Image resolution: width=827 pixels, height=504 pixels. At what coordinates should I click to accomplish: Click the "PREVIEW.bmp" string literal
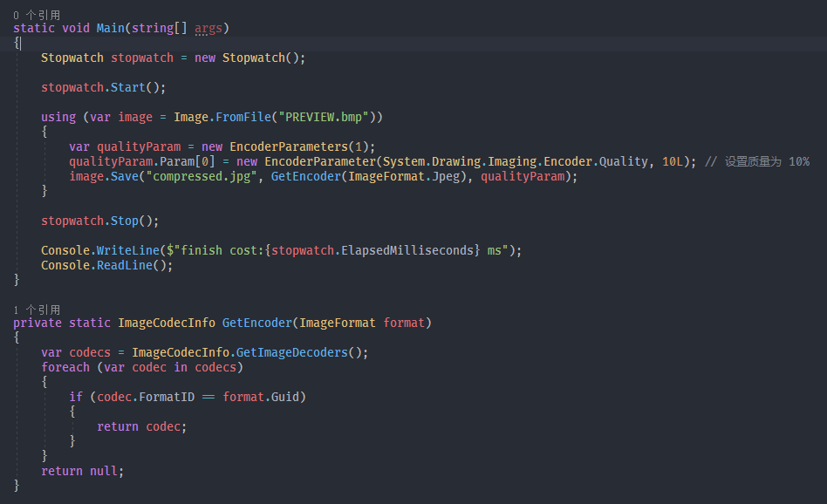pyautogui.click(x=324, y=117)
